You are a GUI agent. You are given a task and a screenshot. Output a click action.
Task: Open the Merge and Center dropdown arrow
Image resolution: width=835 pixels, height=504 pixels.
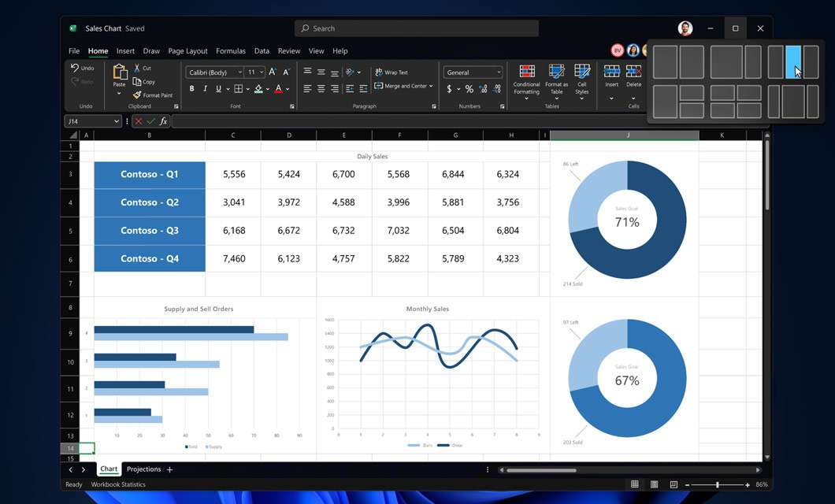tap(430, 85)
